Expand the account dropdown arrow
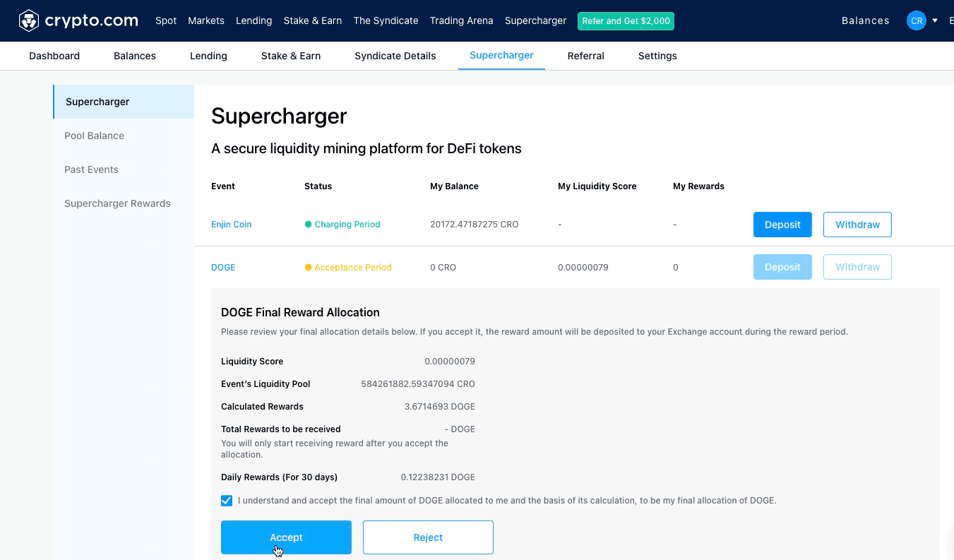This screenshot has width=954, height=560. click(935, 20)
